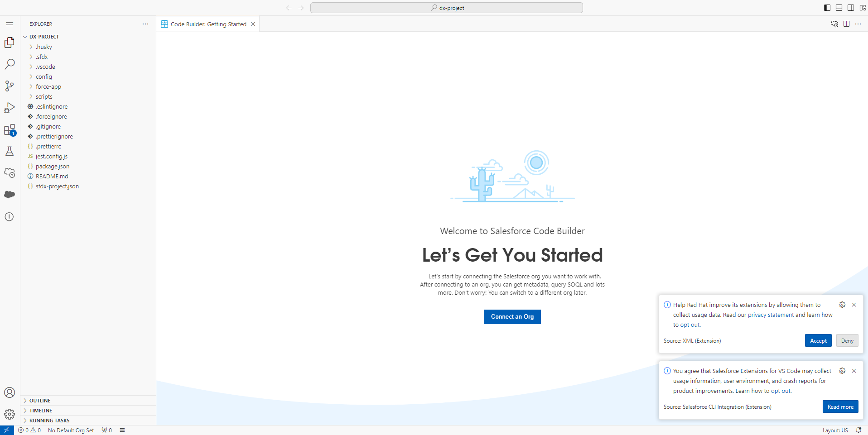Click Read more in Salesforce notification
This screenshot has width=868, height=435.
coord(840,407)
